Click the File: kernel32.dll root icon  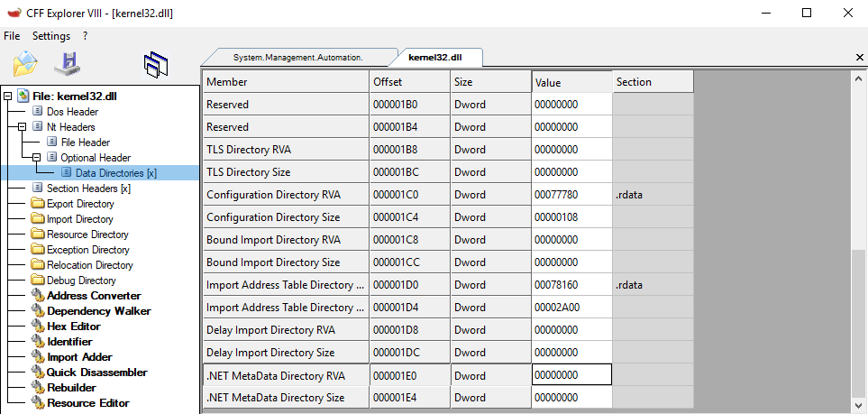(23, 96)
